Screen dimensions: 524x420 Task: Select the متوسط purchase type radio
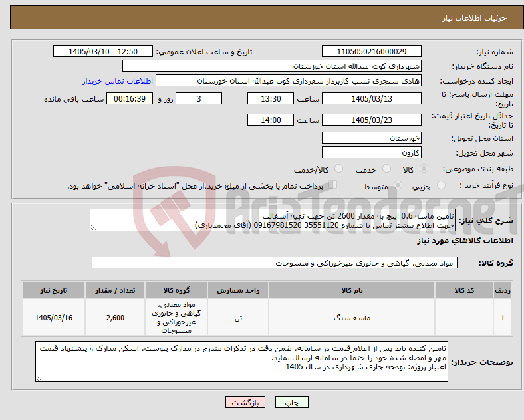click(x=398, y=185)
